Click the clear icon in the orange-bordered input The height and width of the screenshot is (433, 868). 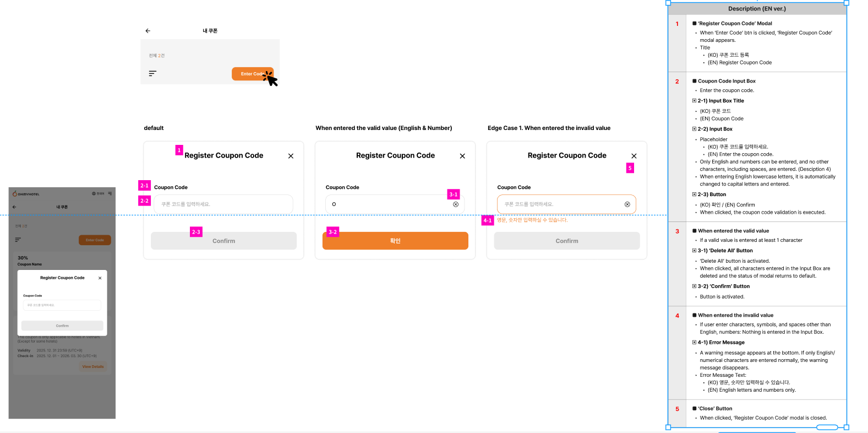[x=627, y=204]
